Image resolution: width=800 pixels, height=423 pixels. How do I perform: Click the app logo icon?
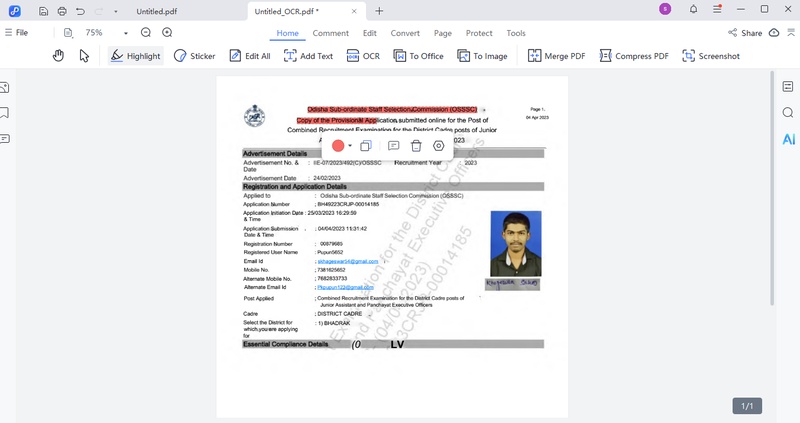[x=15, y=11]
